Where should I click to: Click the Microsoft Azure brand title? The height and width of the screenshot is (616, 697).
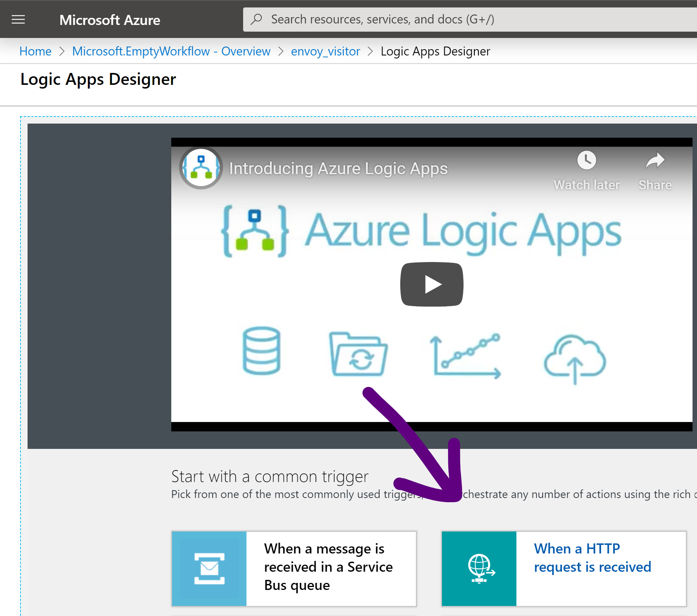[x=110, y=20]
